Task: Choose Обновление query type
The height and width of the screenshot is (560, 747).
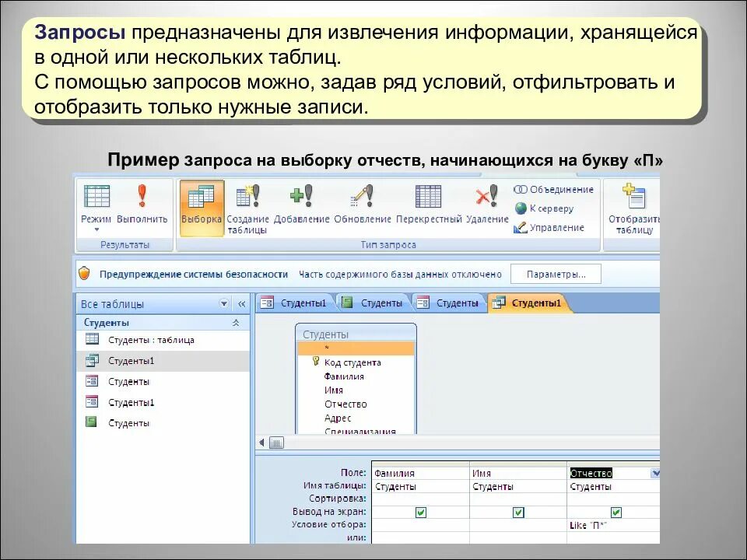Action: click(x=363, y=205)
